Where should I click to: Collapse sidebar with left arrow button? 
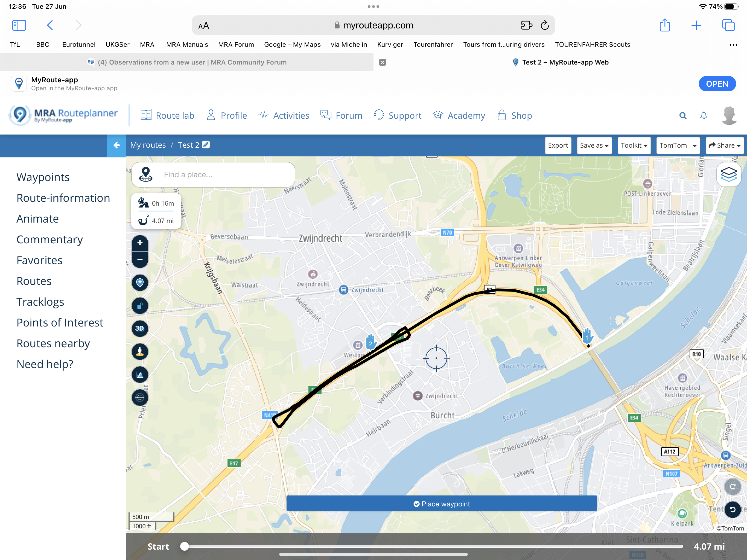coord(116,145)
